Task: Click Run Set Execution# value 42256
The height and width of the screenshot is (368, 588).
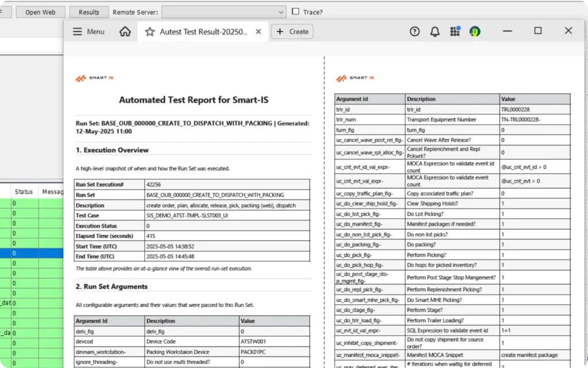Action: pos(154,184)
